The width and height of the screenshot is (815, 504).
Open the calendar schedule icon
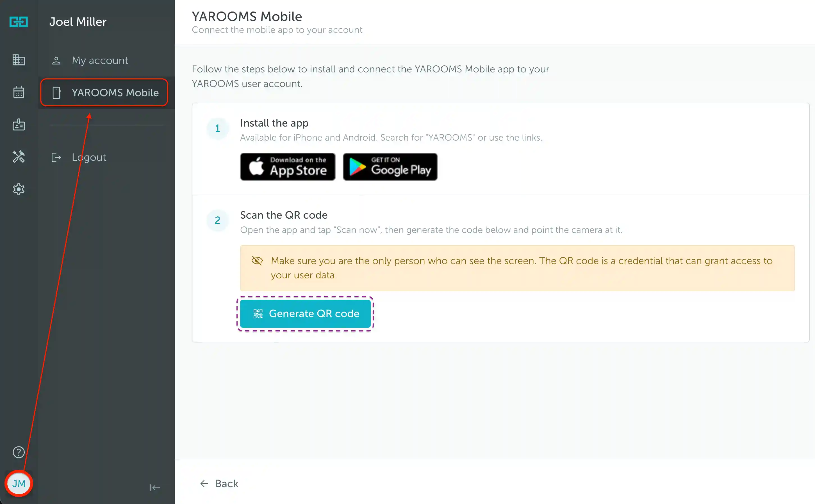pyautogui.click(x=19, y=92)
